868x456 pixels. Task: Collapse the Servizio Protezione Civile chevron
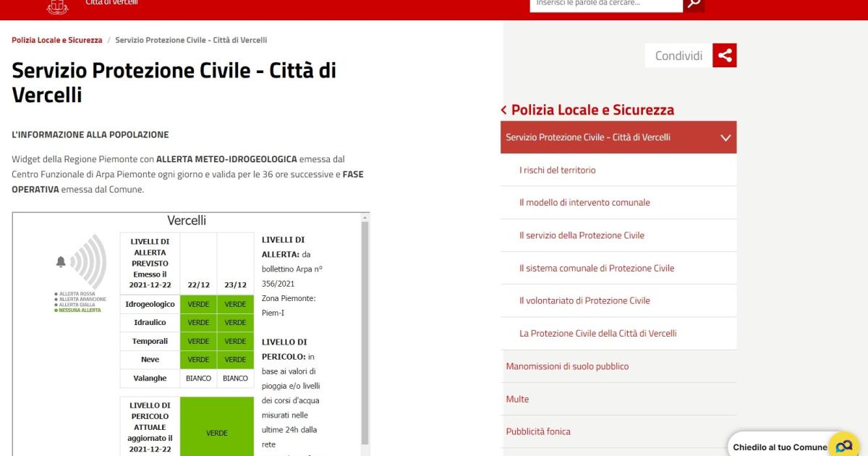tap(726, 138)
